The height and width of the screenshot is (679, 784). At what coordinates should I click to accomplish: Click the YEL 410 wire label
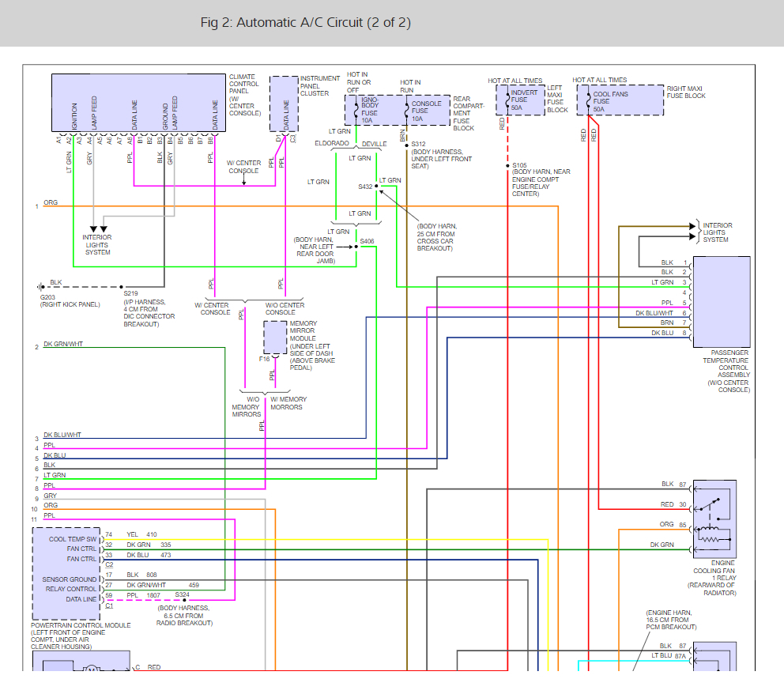(141, 534)
